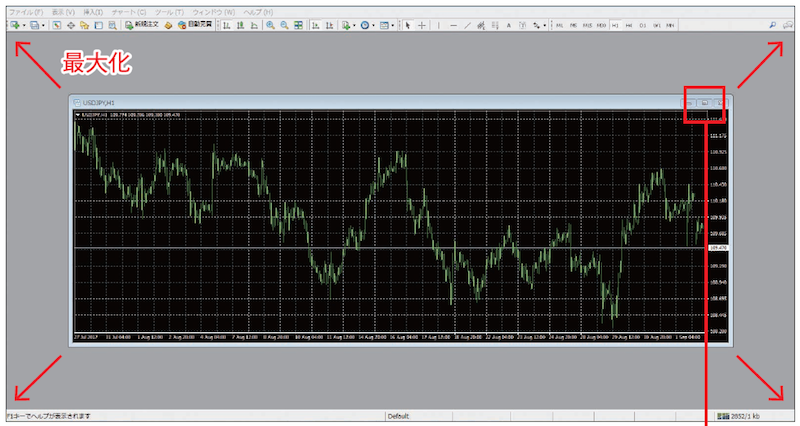Image resolution: width=800 pixels, height=426 pixels.
Task: Expand the indicators dropdown arrow
Action: [354, 26]
